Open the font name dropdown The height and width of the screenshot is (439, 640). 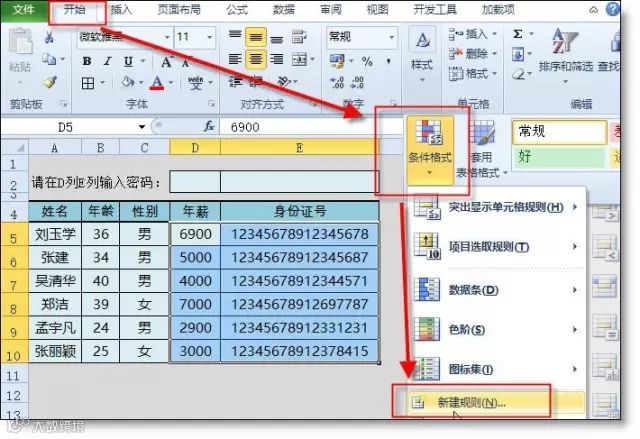coord(167,37)
